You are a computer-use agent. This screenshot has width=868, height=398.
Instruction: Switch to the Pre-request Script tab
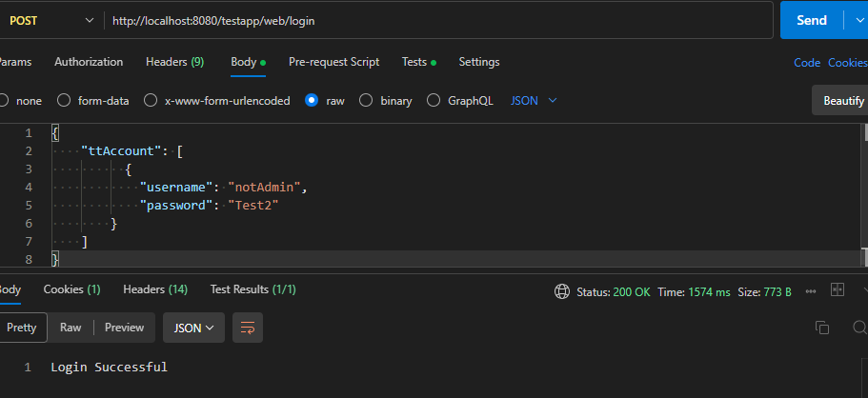click(x=333, y=62)
